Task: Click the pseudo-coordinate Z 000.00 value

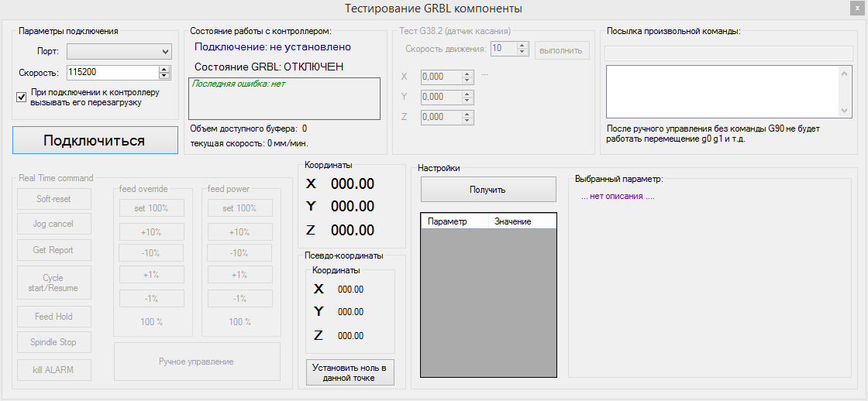Action: coord(351,336)
